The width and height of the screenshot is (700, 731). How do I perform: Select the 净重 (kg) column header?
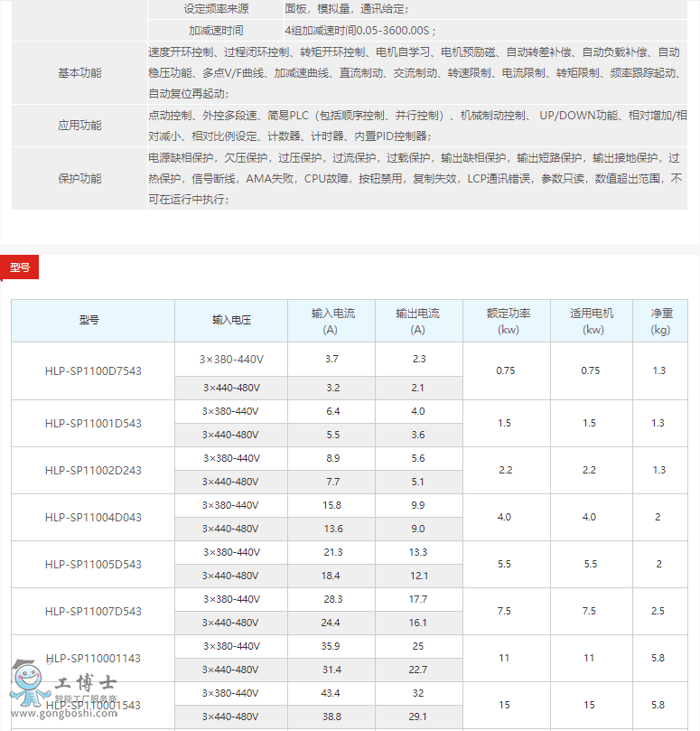coord(661,321)
